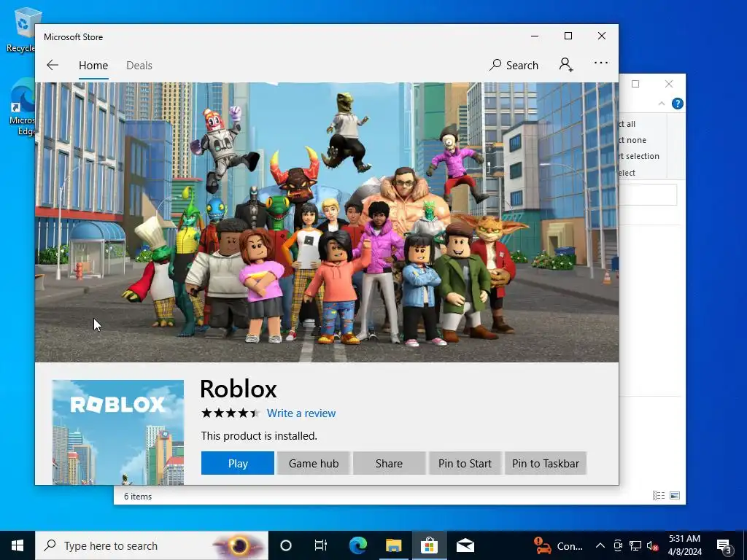747x560 pixels.
Task: Show hidden system tray icons
Action: click(x=600, y=545)
